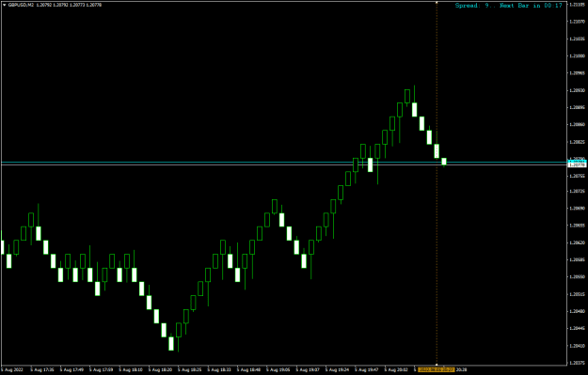Click the 5 Aug 17:35 time axis label
The image size is (588, 375).
42,369
